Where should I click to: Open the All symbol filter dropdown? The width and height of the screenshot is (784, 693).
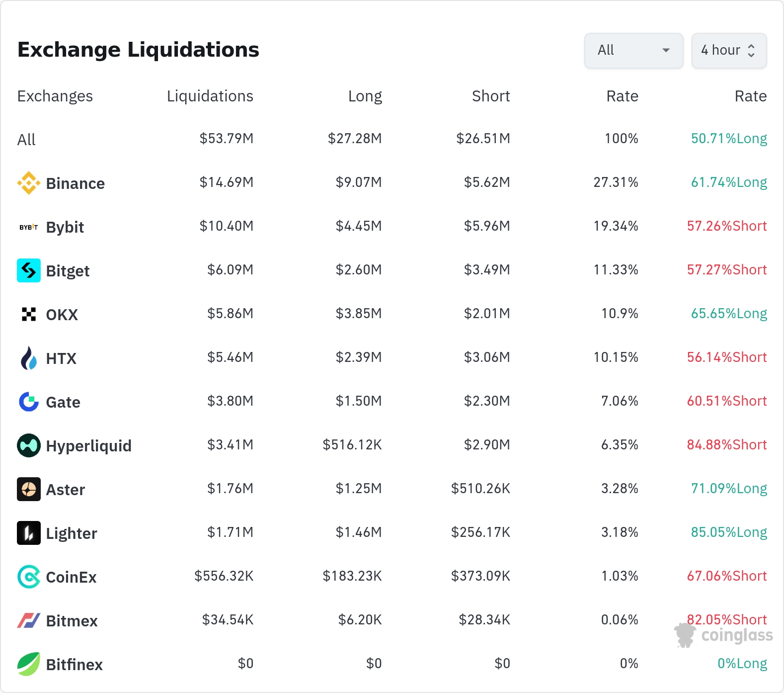click(633, 50)
